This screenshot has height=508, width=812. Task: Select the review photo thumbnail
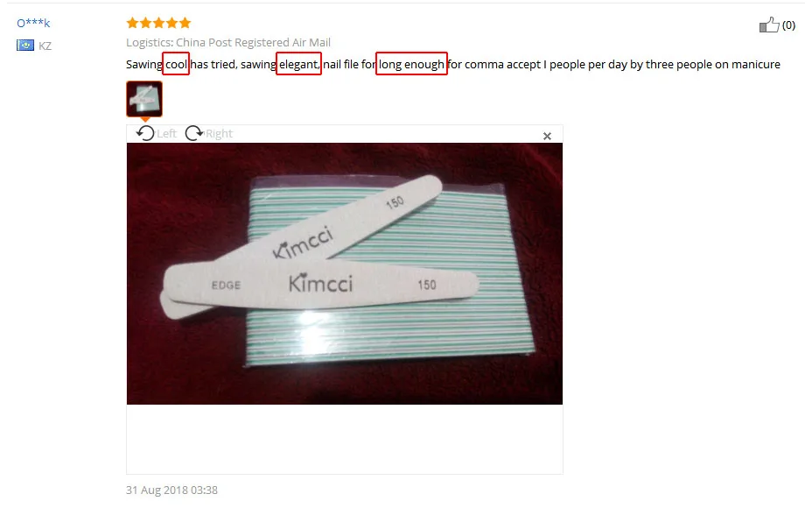pos(144,99)
